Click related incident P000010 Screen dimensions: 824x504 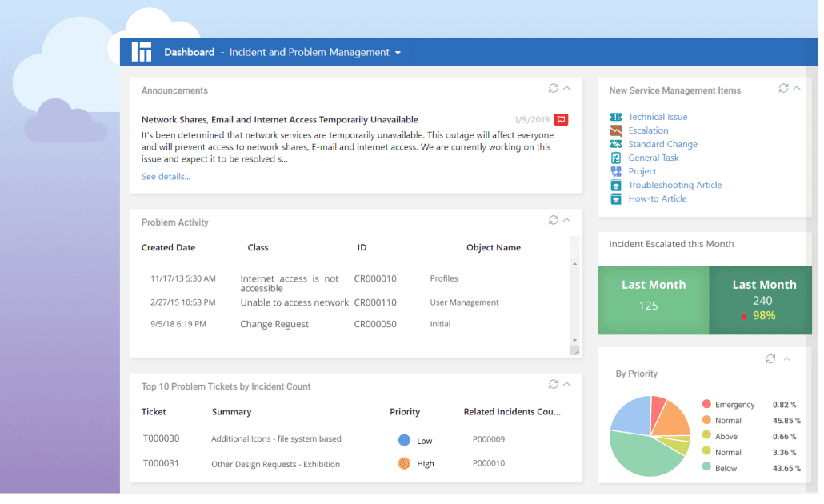(x=489, y=463)
